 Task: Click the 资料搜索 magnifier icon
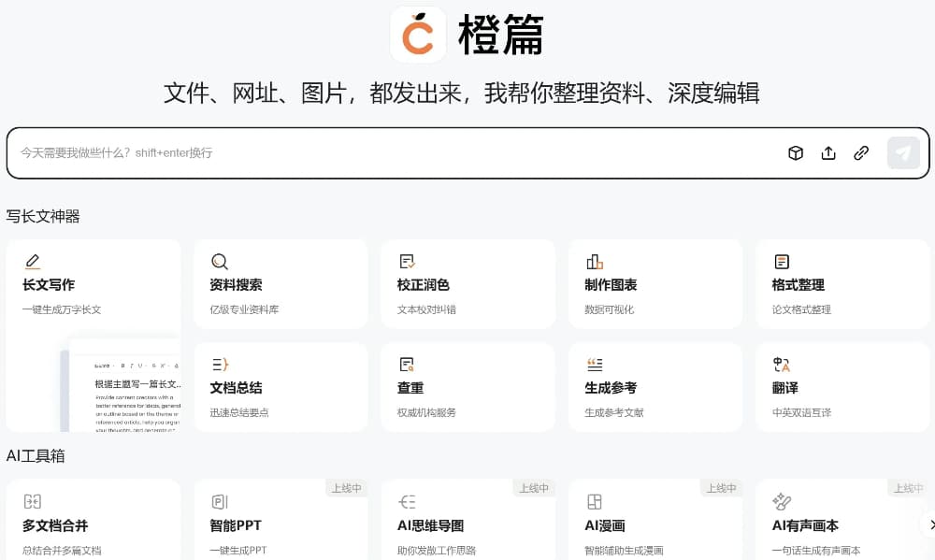220,262
